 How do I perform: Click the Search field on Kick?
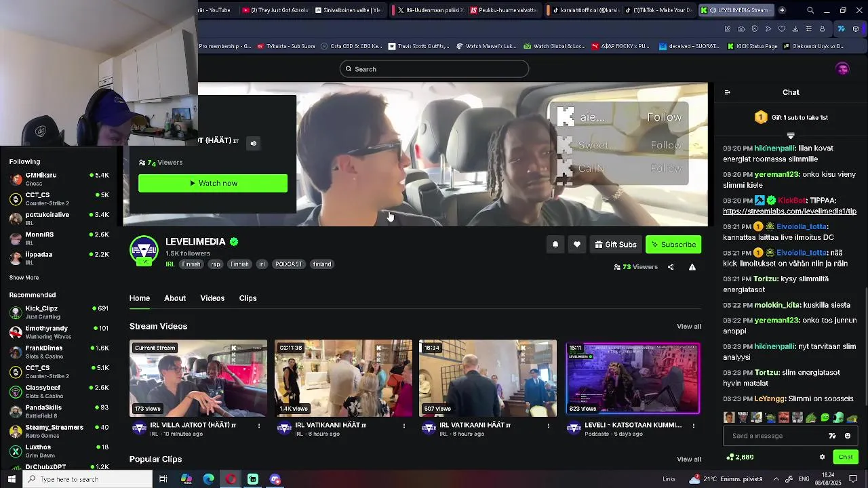[x=434, y=69]
